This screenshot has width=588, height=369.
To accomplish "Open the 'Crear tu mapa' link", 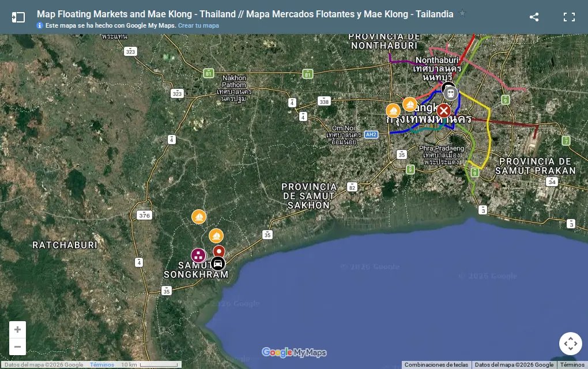I will 198,25.
